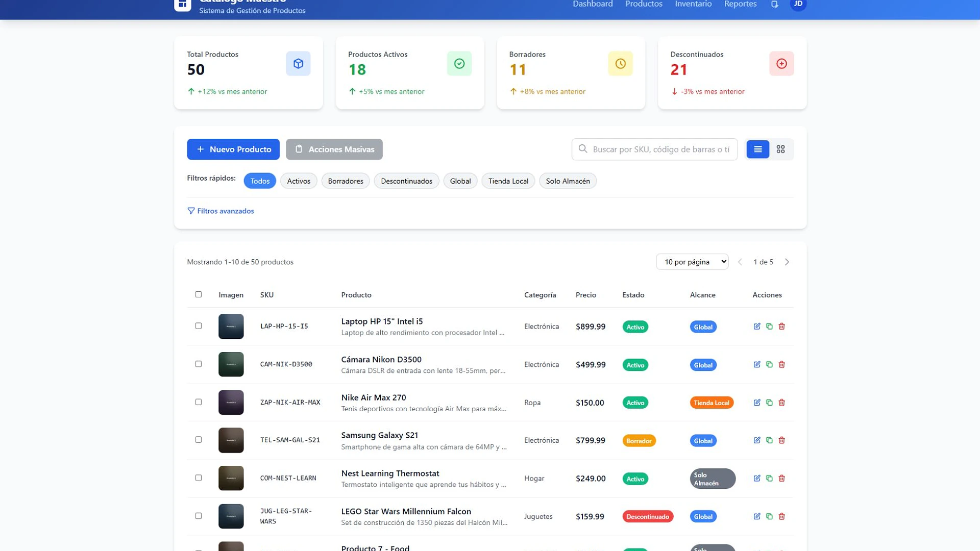This screenshot has height=551, width=980.
Task: Edit the LEGO Star Wars Millennium Falcon
Action: pos(757,516)
